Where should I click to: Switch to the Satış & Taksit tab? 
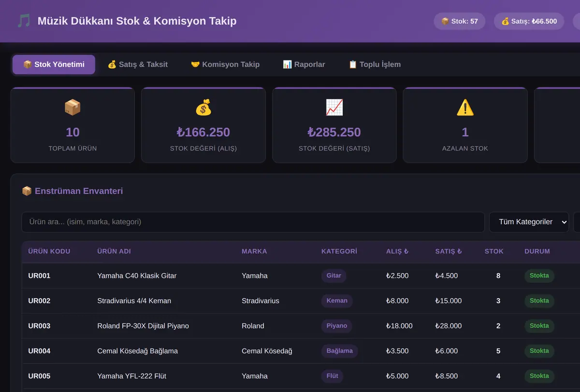[138, 64]
